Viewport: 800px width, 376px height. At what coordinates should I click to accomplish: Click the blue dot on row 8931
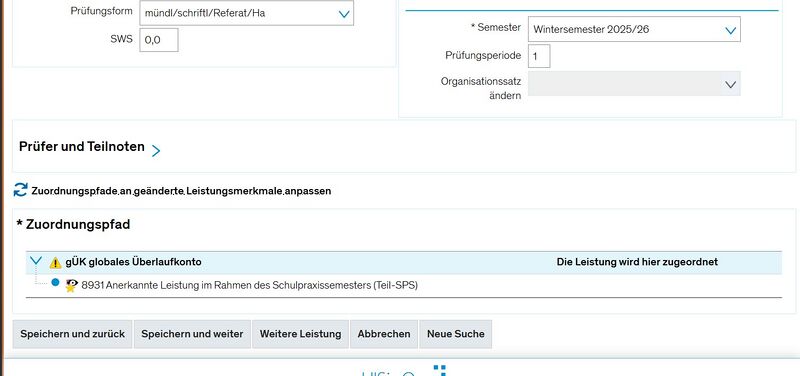(x=55, y=282)
